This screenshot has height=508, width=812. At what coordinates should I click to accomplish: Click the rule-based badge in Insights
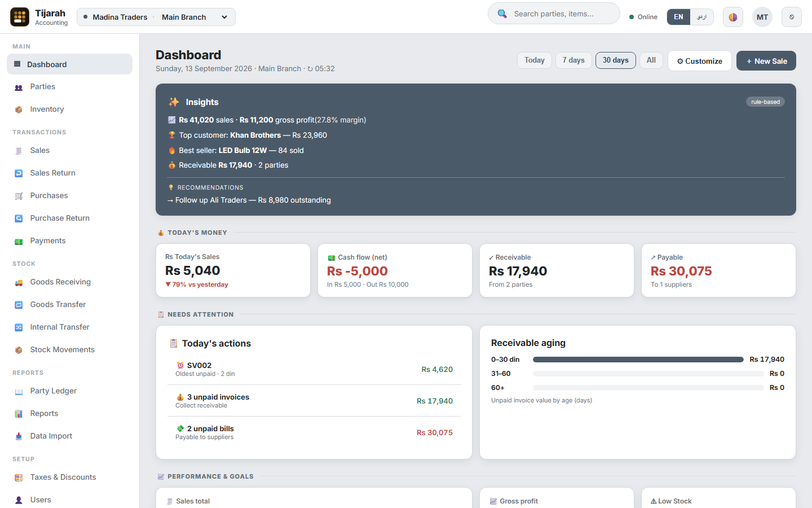(x=765, y=102)
